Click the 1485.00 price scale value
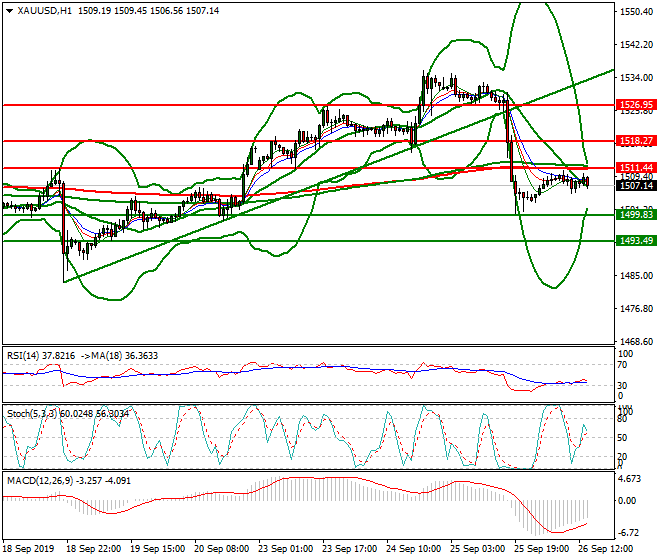This screenshot has height=560, width=660. pos(636,276)
